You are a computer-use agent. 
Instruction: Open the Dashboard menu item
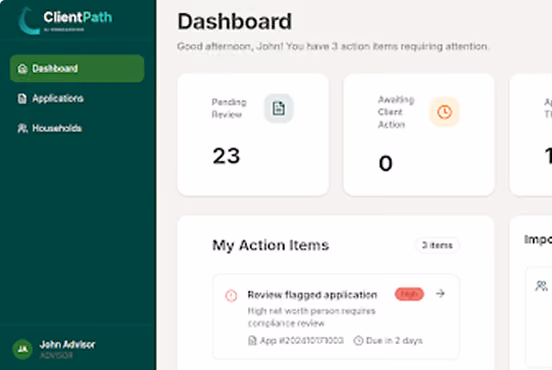coord(77,68)
